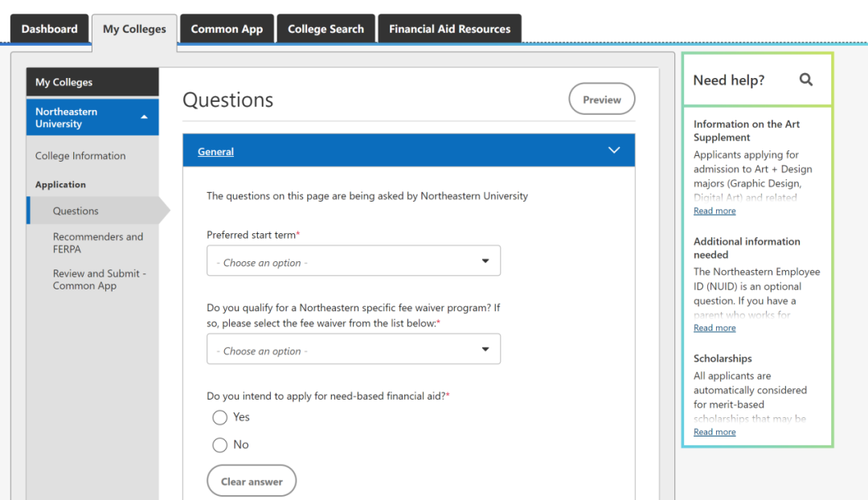Read more about the Art Supplement
Image resolution: width=868 pixels, height=500 pixels.
point(714,211)
